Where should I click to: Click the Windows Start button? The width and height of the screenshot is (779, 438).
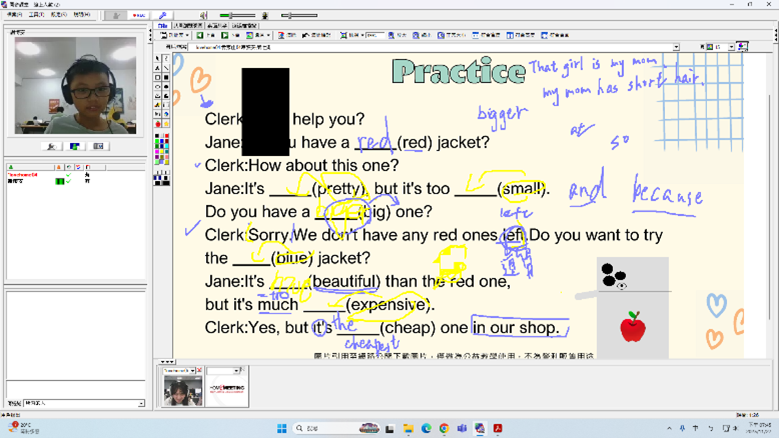point(282,428)
